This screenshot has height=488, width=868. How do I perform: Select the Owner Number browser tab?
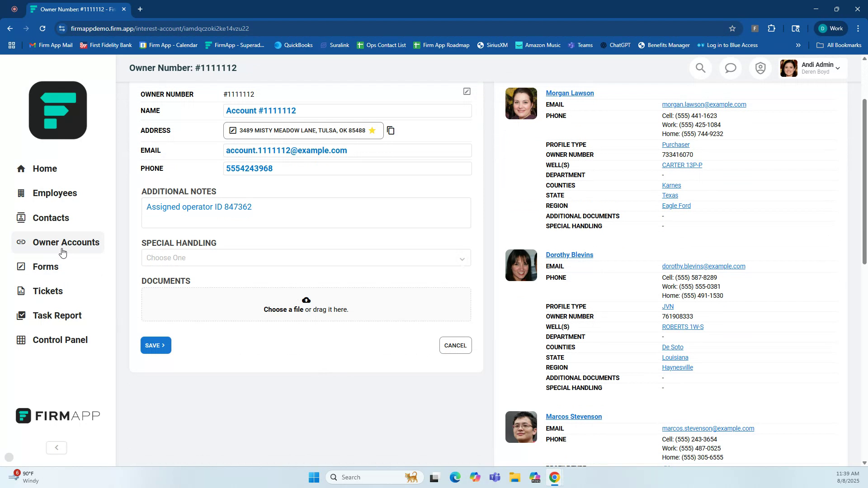(74, 9)
